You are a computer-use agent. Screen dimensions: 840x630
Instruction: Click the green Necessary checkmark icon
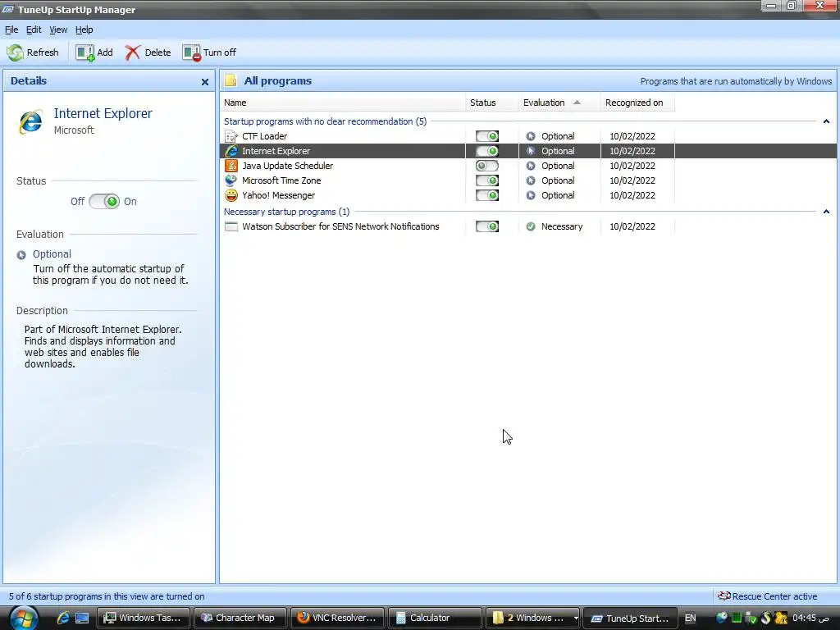coord(531,226)
